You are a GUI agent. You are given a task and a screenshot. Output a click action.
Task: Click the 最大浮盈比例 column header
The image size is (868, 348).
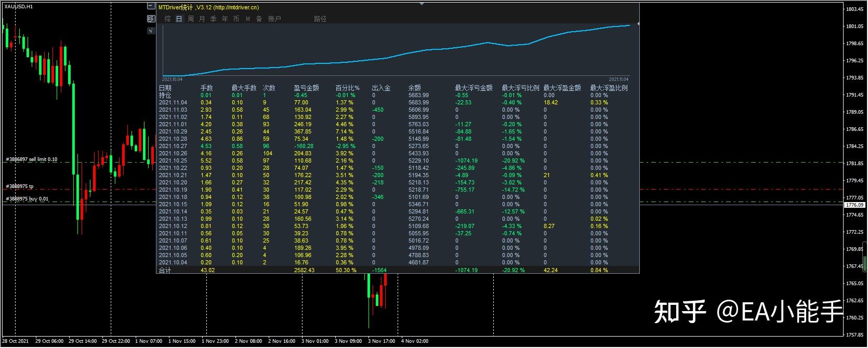click(x=609, y=88)
